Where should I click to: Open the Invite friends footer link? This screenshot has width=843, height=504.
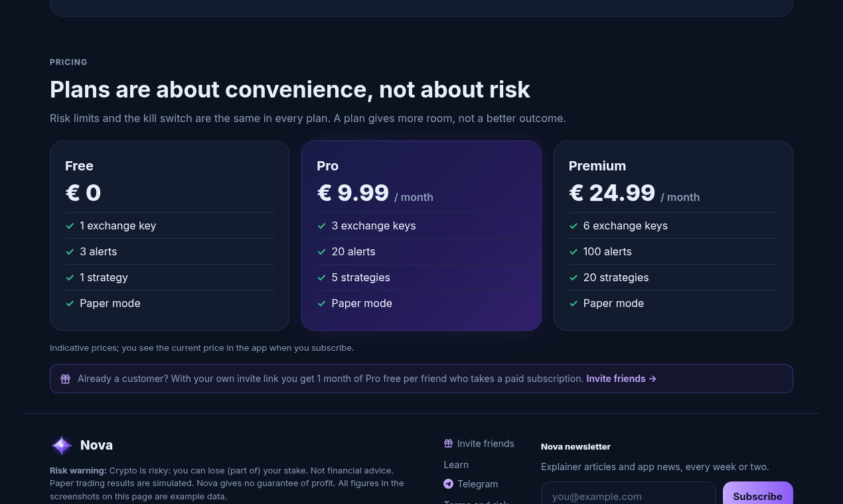pos(479,443)
